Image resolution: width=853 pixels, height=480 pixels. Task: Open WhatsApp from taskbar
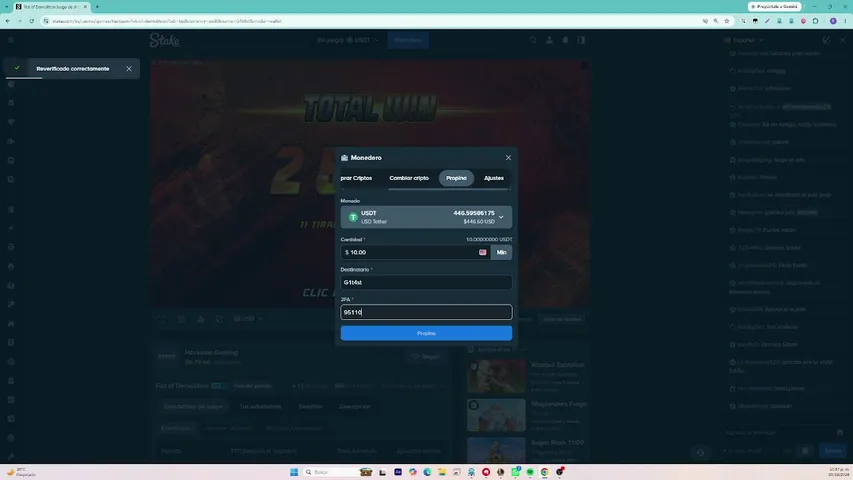point(515,472)
